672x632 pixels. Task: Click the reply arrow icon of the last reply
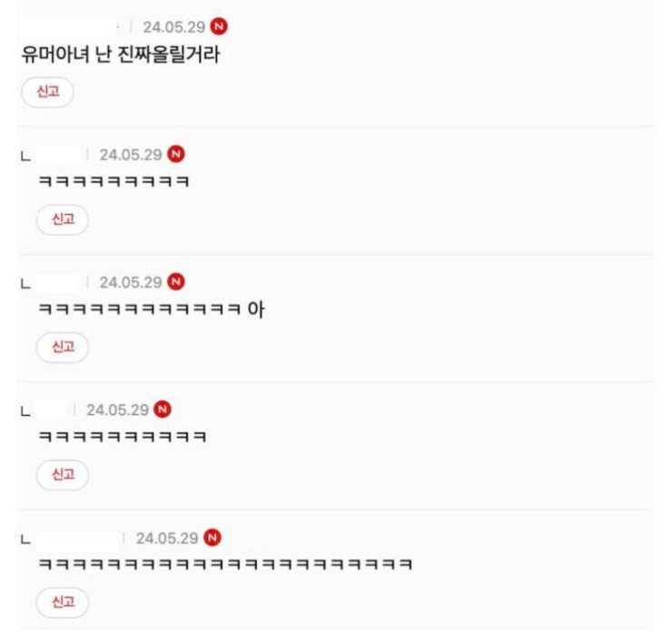[25, 539]
